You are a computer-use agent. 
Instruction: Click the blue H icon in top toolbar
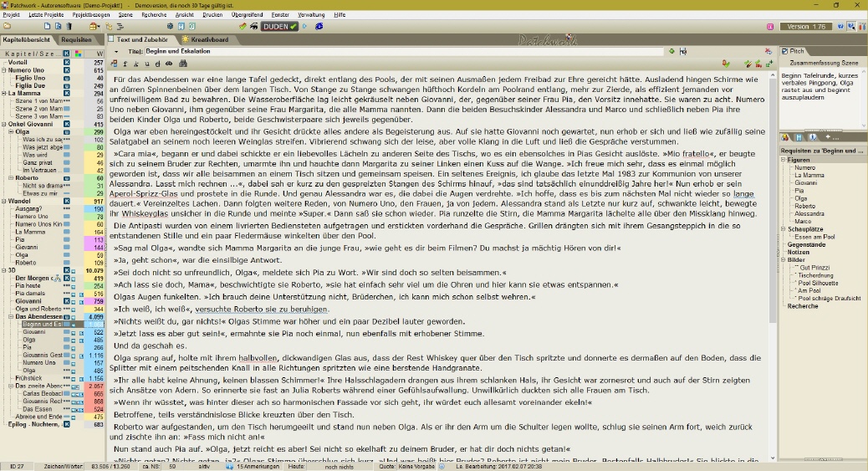tap(181, 26)
